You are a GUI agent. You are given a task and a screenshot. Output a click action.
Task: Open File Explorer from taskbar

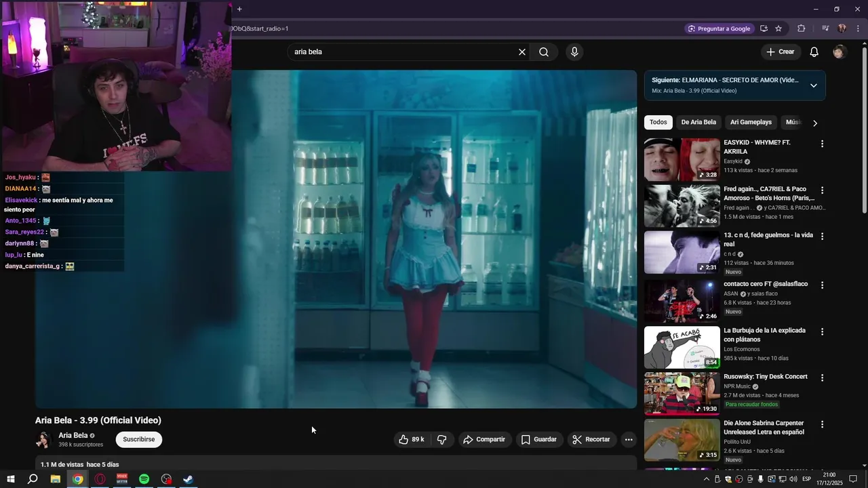click(56, 479)
